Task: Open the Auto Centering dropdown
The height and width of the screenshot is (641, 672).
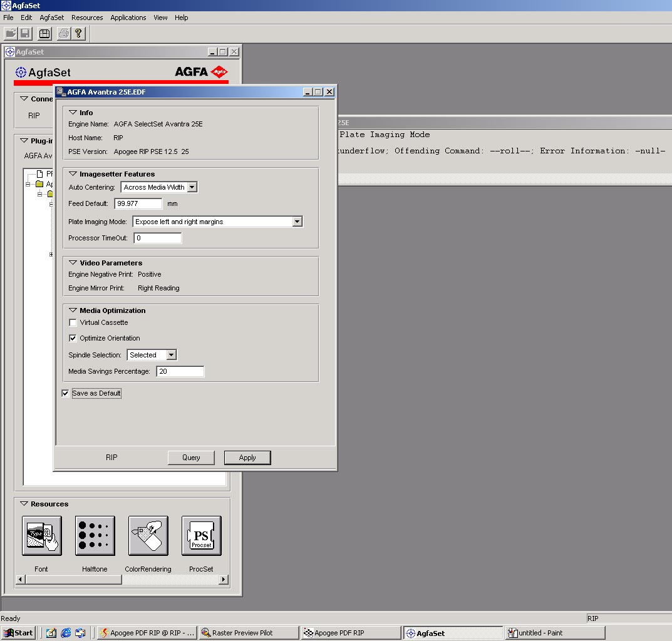Action: tap(192, 187)
